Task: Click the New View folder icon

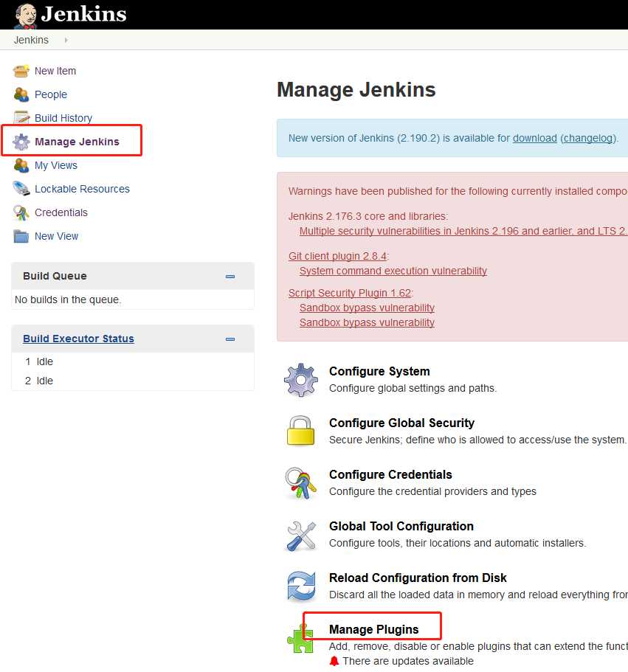Action: point(21,236)
